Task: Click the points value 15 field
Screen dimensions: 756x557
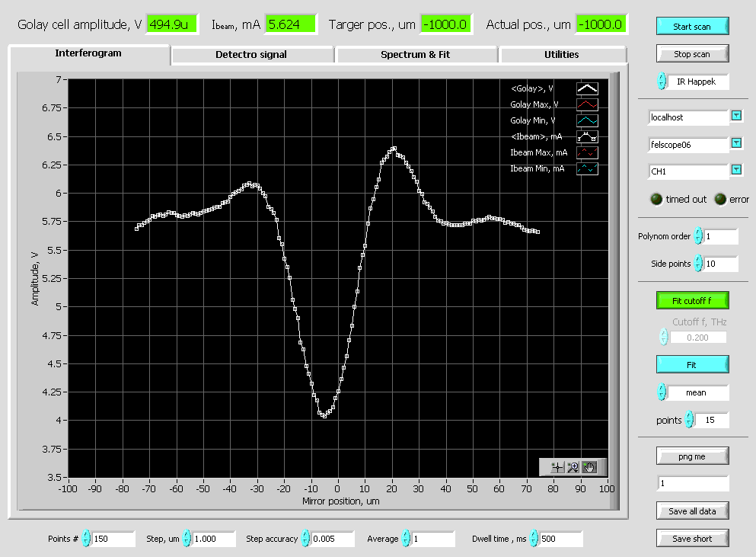Action: coord(712,420)
